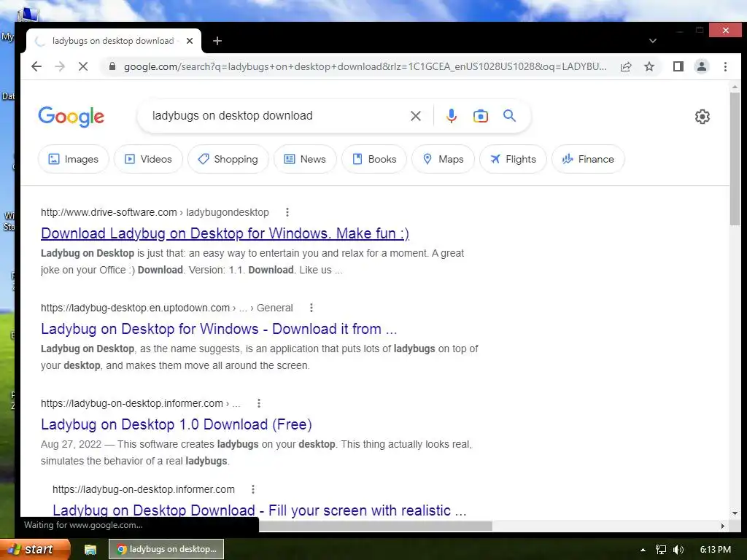The width and height of the screenshot is (747, 560).
Task: Click inside the Google search input
Action: pos(276,116)
